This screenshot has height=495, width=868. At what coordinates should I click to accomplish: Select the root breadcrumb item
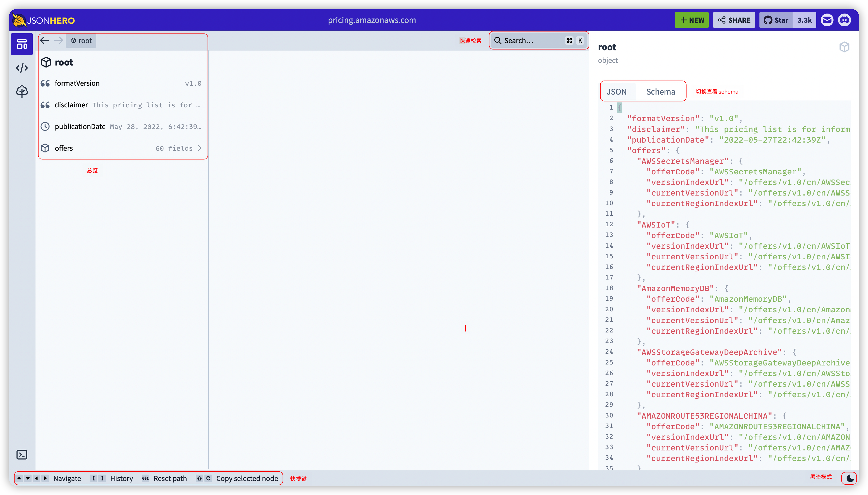point(81,41)
